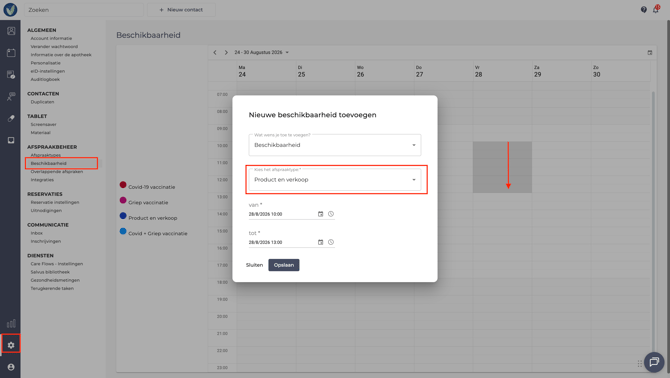
Task: Open 'Verander wachtwoord' settings
Action: [x=54, y=47]
